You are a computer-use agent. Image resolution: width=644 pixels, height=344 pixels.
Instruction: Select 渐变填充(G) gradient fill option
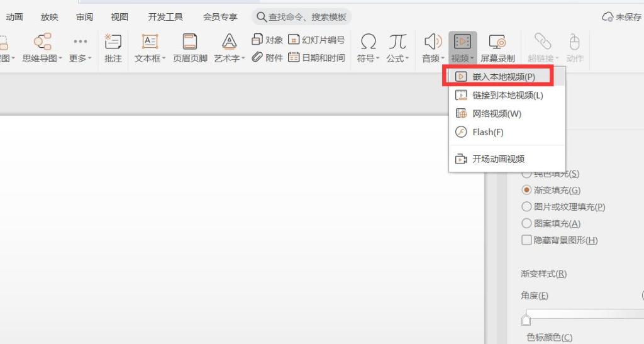551,190
